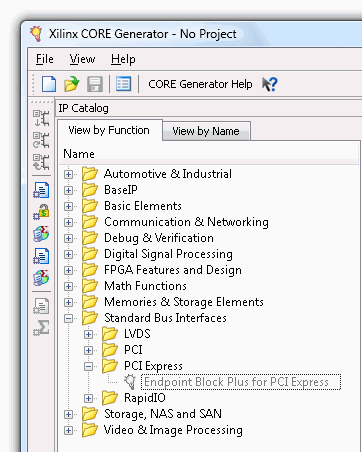362x452 pixels.
Task: Click the blue document icon above the lock icon
Action: click(41, 190)
